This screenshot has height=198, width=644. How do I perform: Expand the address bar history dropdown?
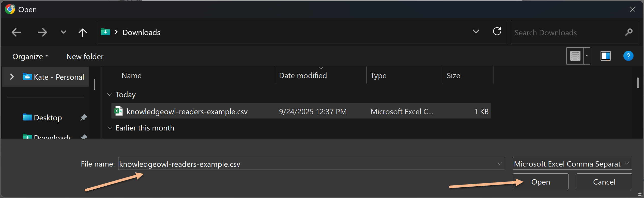pyautogui.click(x=476, y=31)
